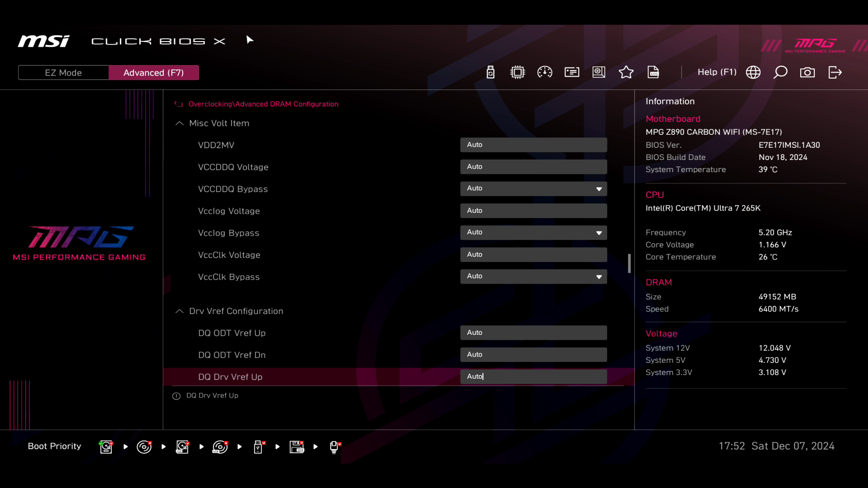This screenshot has width=868, height=488.
Task: Take screenshot with the camera icon
Action: pos(807,72)
